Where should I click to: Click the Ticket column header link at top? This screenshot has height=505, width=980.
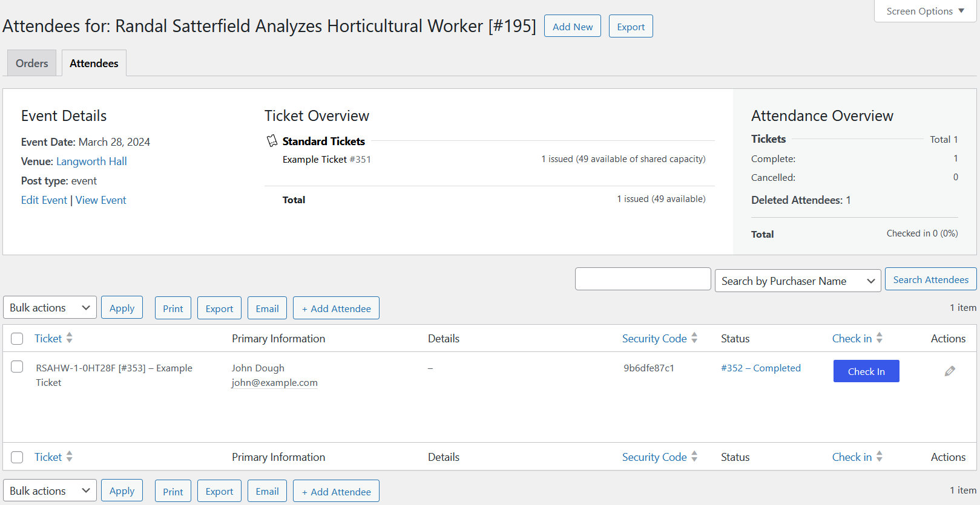point(48,338)
